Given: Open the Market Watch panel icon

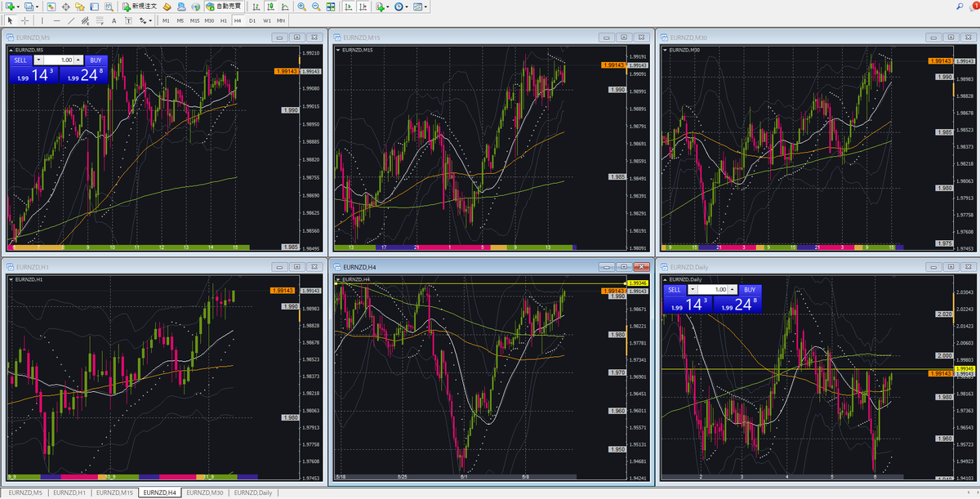Looking at the screenshot, I should [51, 7].
